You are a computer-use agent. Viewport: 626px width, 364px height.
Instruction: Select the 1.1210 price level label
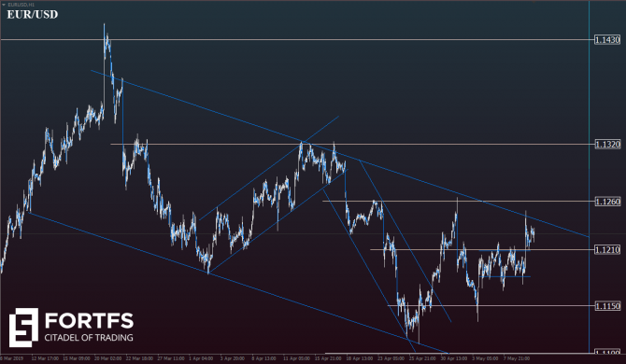(x=606, y=249)
